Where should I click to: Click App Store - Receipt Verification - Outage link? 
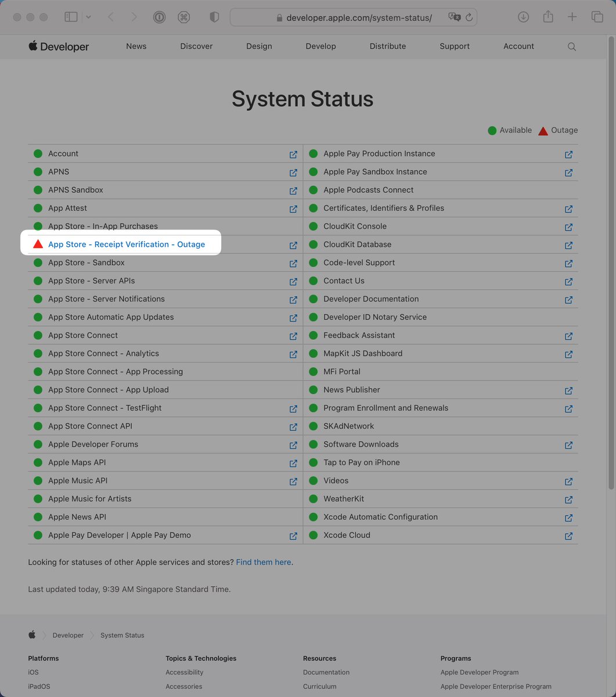tap(127, 245)
